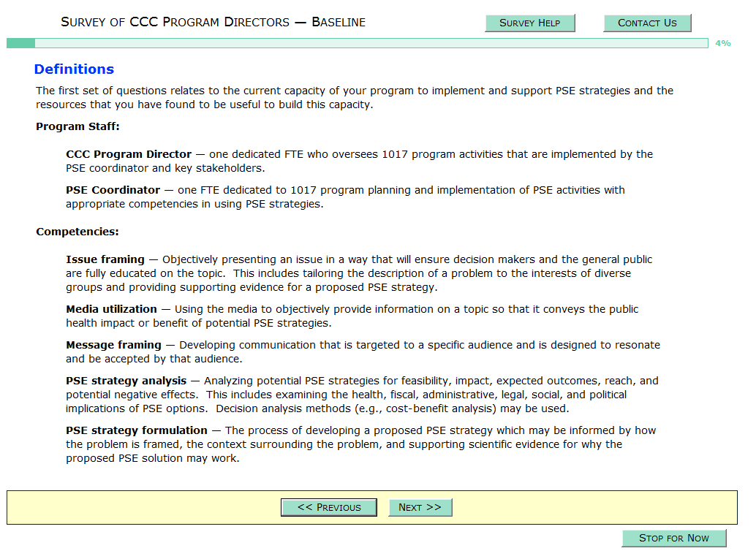The width and height of the screenshot is (756, 559).
Task: Click the Issue framing term
Action: (105, 259)
